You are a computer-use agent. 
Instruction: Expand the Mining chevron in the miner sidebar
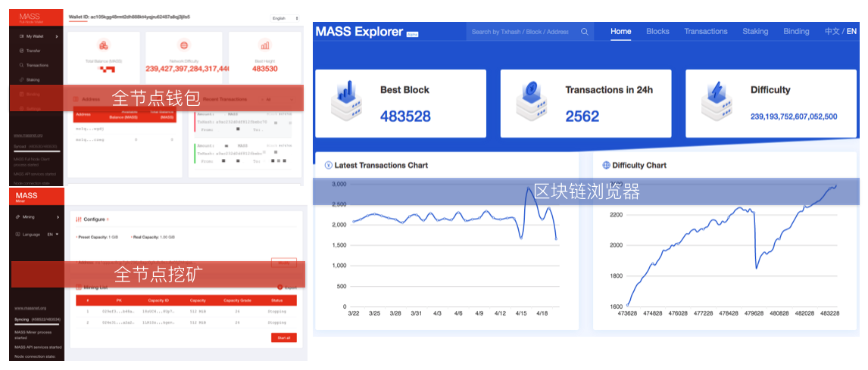(58, 217)
